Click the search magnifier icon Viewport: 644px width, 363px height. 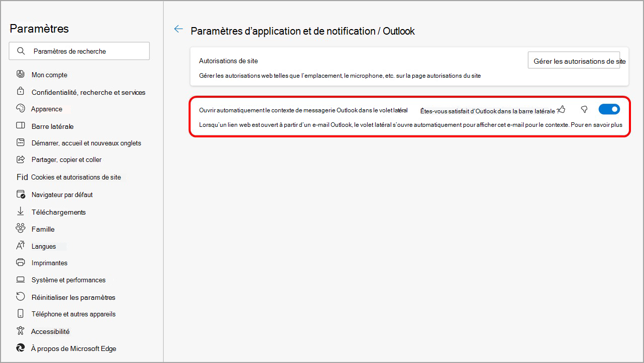[21, 51]
